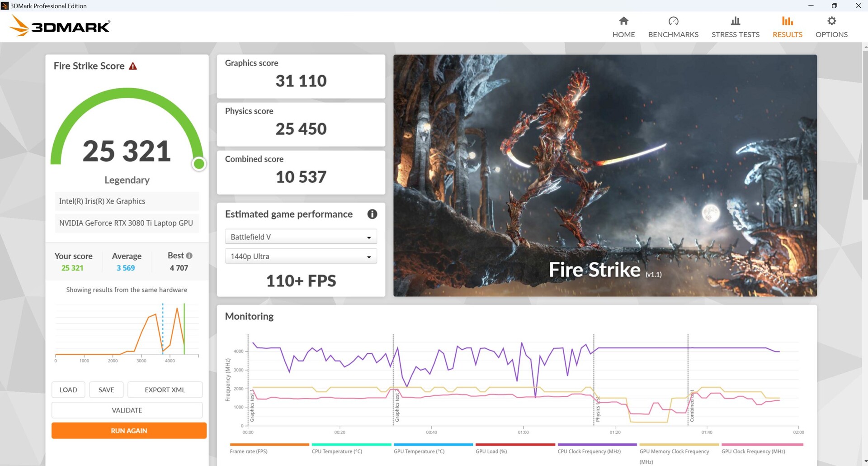Toggle the GPU Temperature legend swatch
Screen dimensions: 868x466
(433, 445)
